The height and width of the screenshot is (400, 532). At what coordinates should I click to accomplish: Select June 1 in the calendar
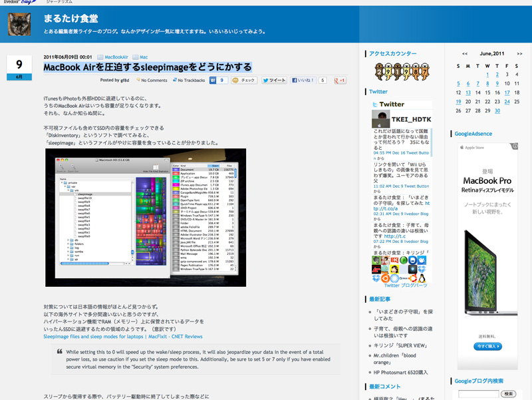pyautogui.click(x=487, y=75)
